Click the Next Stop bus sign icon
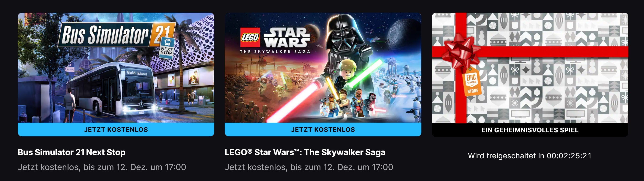Image resolution: width=644 pixels, height=181 pixels. 167,48
